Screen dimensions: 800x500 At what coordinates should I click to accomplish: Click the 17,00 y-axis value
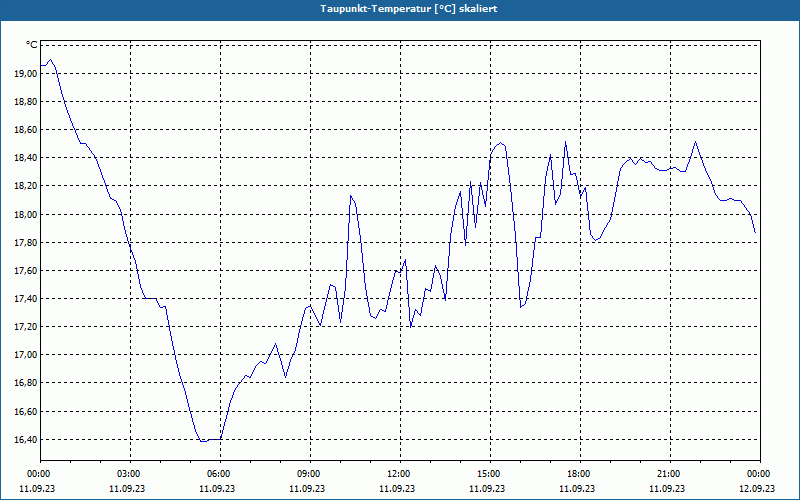pos(27,355)
